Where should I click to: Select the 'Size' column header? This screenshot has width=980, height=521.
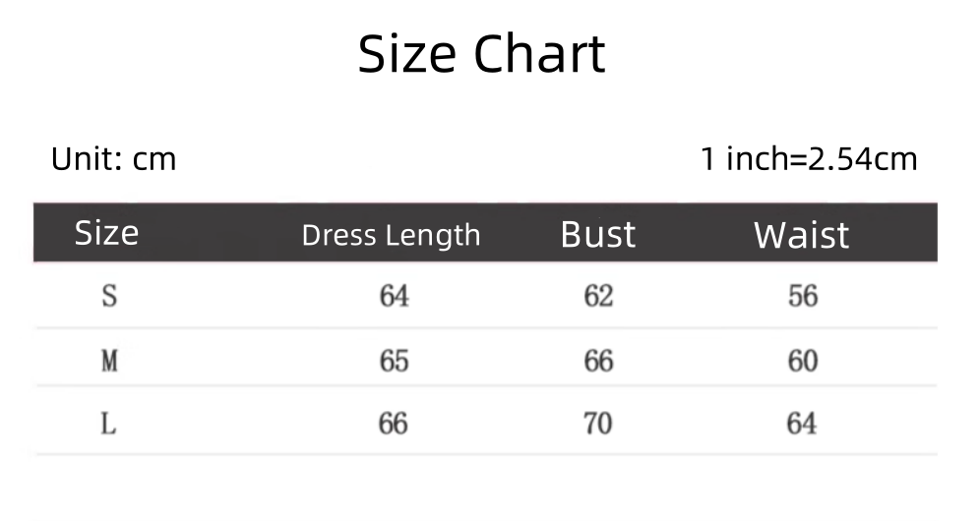pos(106,233)
